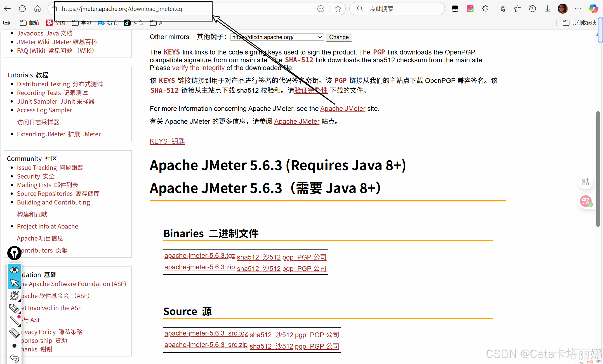Image resolution: width=603 pixels, height=364 pixels.
Task: Download apache-jmeter-5.6.3.tgz binary
Action: (x=200, y=256)
